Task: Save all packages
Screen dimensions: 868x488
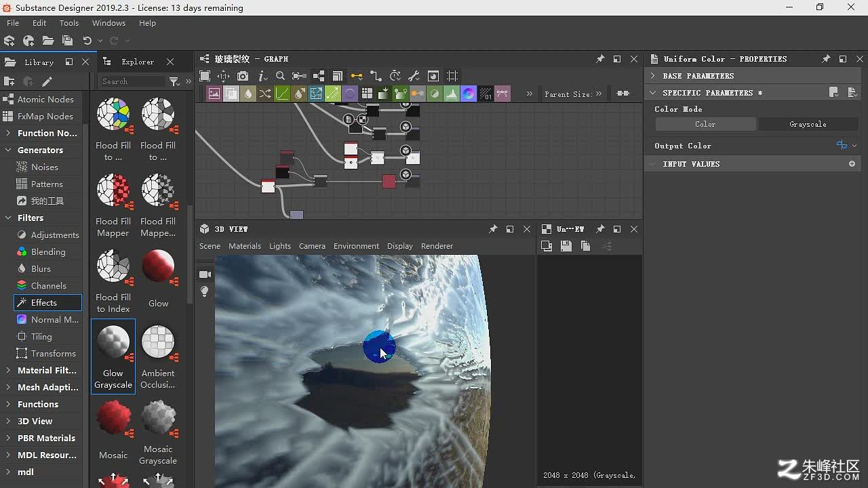Action: coord(67,41)
